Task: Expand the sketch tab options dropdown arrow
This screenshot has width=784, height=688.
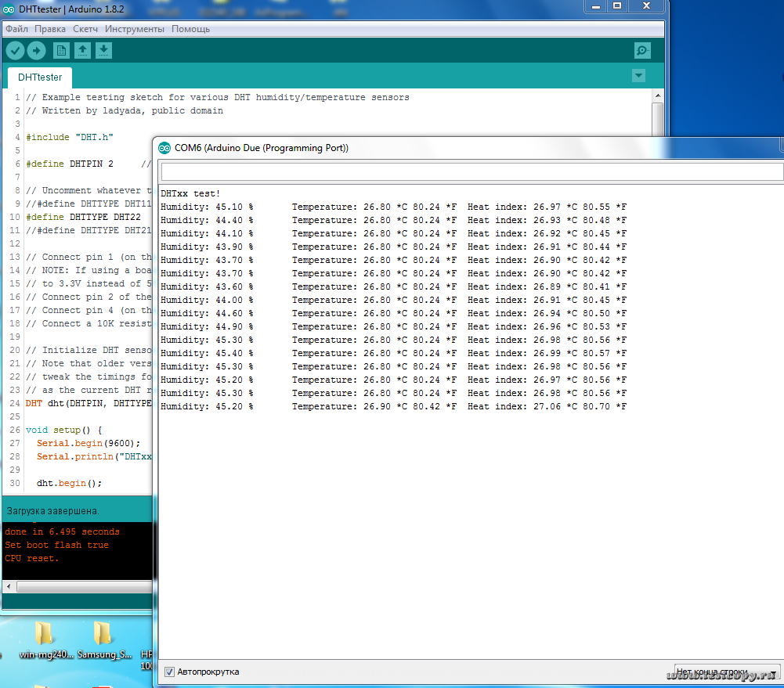Action: (x=639, y=76)
